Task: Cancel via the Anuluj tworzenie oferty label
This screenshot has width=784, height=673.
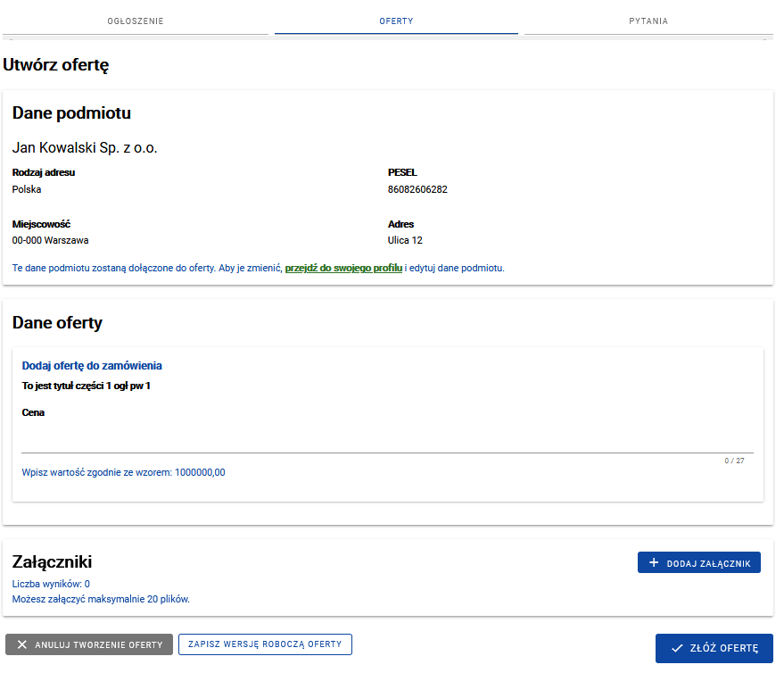Action: [99, 644]
